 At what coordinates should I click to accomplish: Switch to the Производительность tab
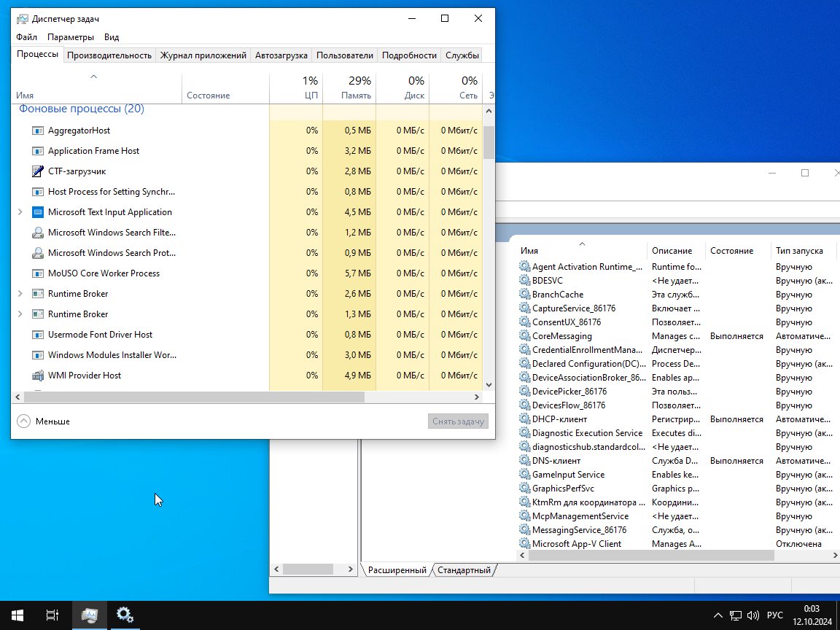coord(109,55)
